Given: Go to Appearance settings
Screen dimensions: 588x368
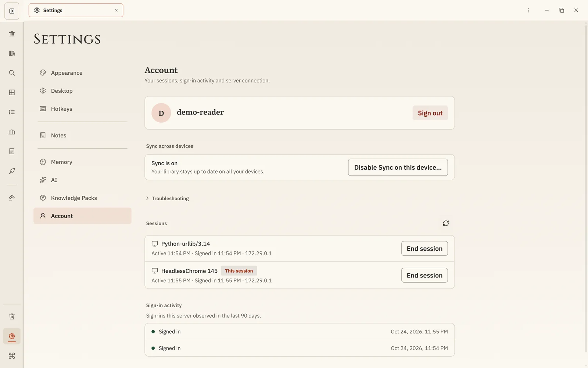Looking at the screenshot, I should point(82,73).
